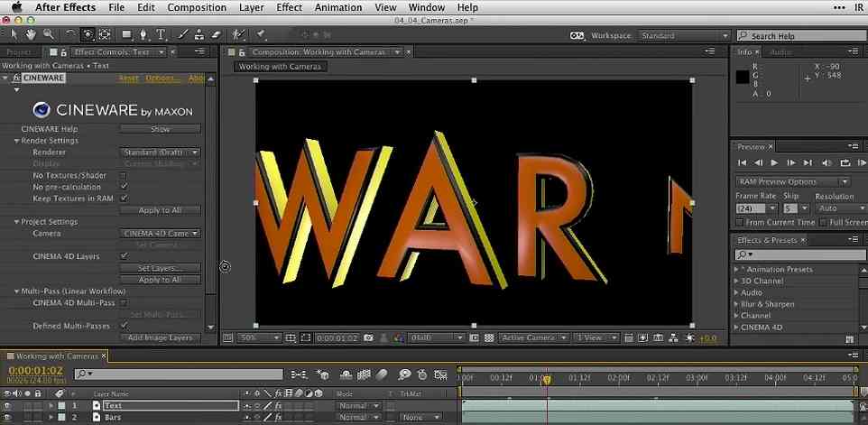Open the Renderer Standard (Draft) dropdown

pyautogui.click(x=161, y=152)
